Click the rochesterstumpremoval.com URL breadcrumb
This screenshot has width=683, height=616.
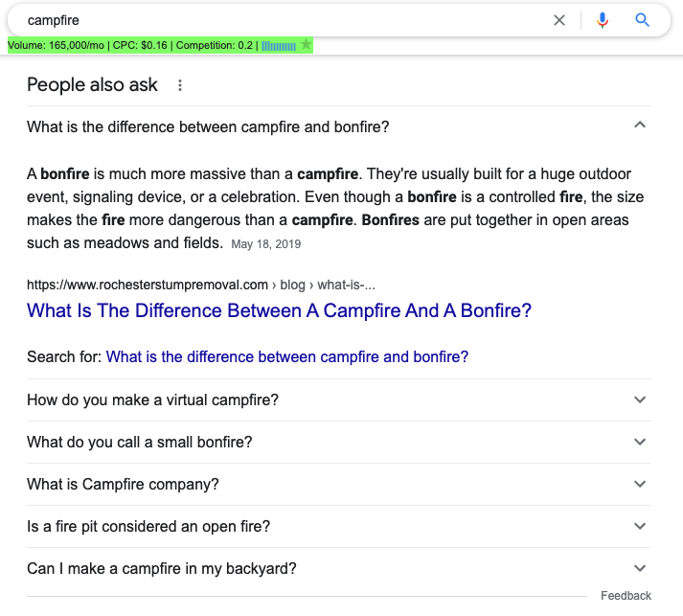tap(148, 285)
